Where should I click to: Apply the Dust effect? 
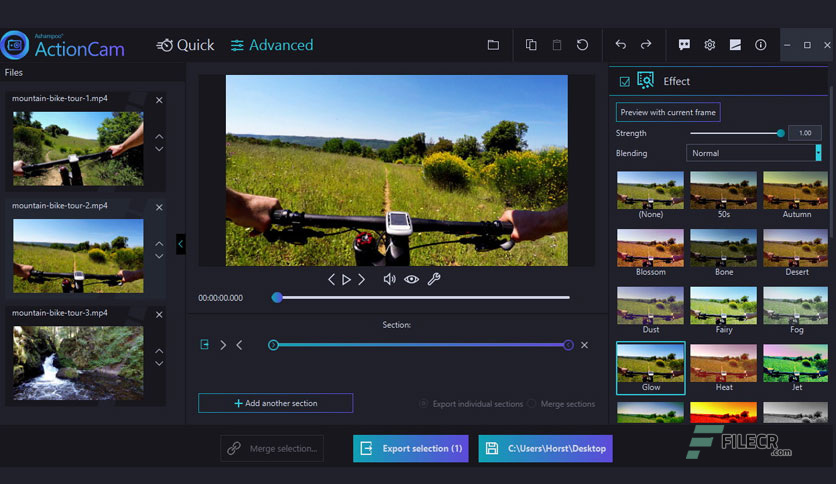[x=650, y=310]
